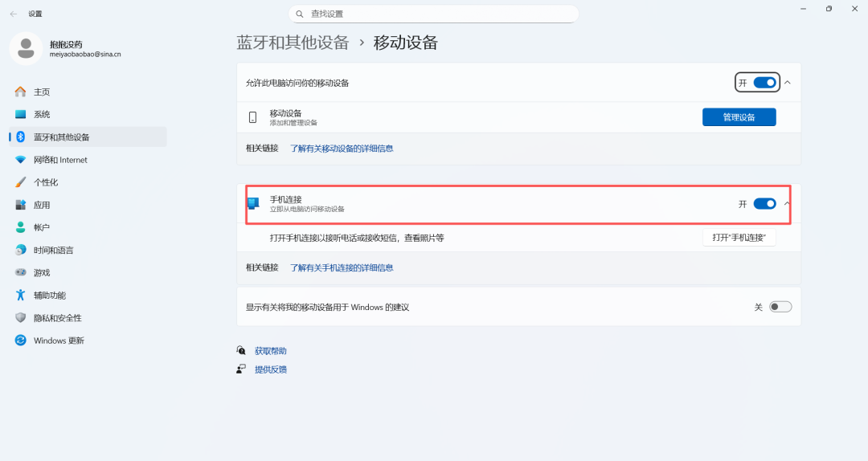Toggle the 手机连接 switch off

point(764,204)
